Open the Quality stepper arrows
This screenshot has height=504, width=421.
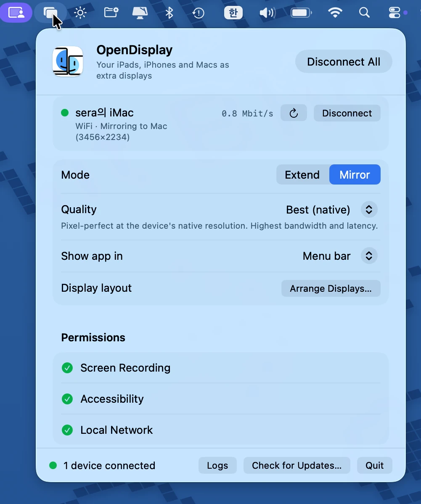[x=369, y=210]
